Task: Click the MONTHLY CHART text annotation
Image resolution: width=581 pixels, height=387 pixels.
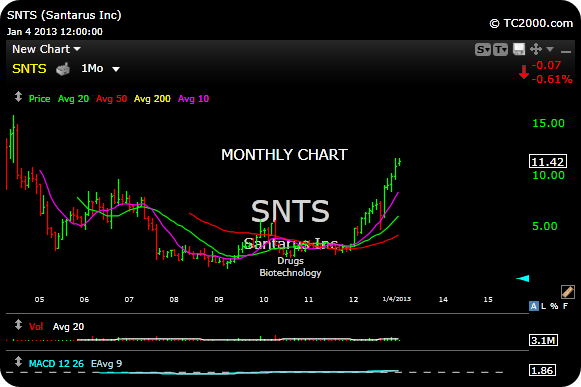Action: (x=284, y=155)
